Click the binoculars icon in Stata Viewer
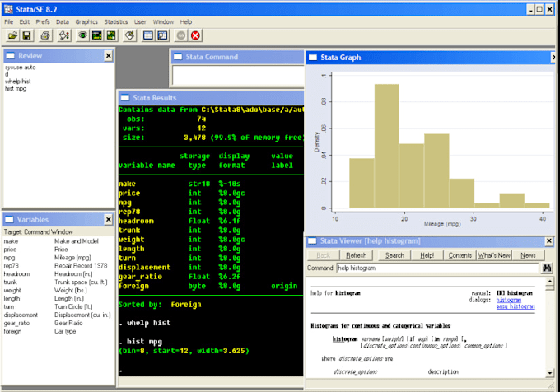This screenshot has height=392, width=560. pyautogui.click(x=546, y=268)
